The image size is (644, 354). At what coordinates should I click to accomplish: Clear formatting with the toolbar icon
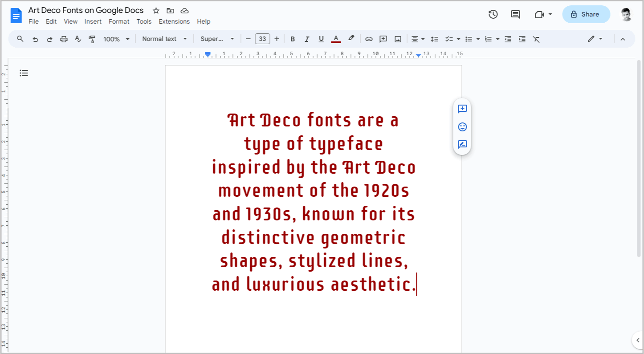pos(536,39)
